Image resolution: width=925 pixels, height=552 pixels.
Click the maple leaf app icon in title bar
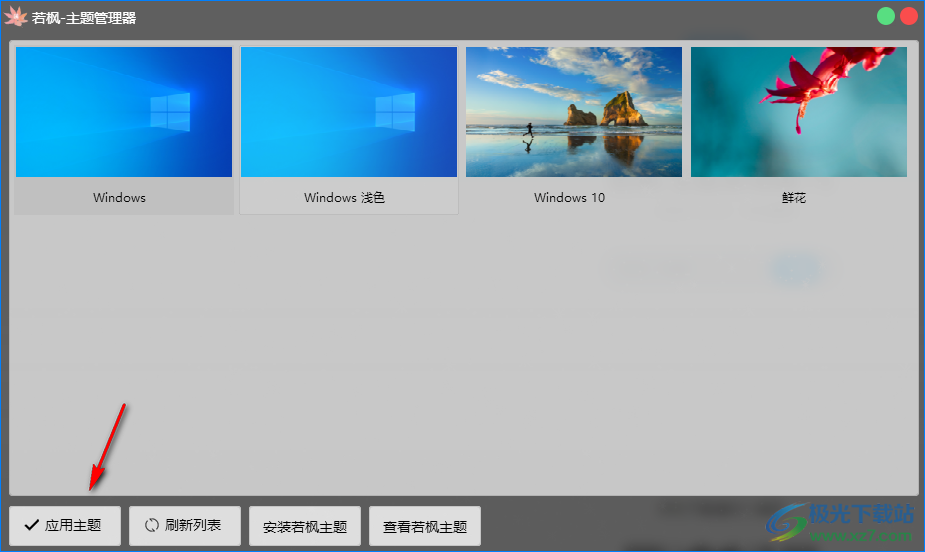click(15, 17)
